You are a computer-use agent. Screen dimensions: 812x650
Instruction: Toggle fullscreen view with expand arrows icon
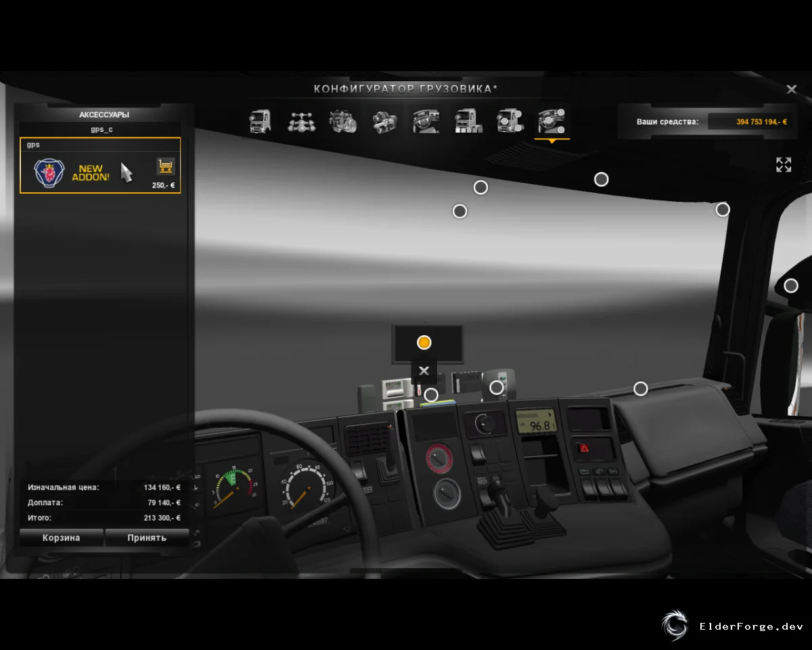point(784,165)
